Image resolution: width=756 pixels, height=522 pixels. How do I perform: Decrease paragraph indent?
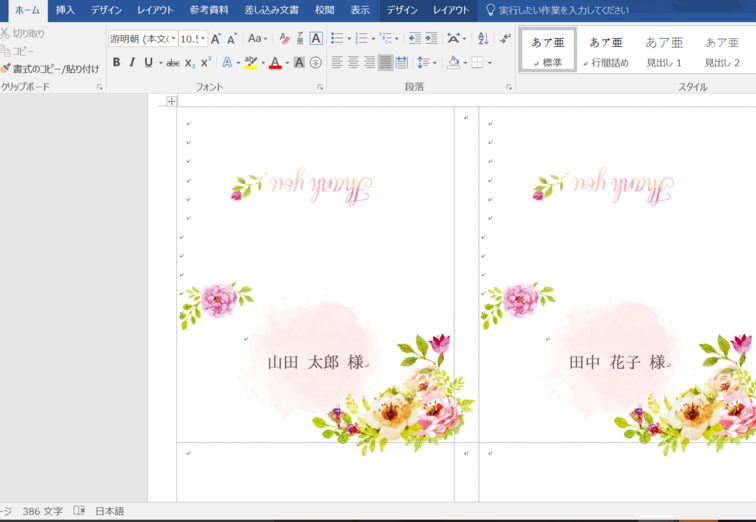click(415, 39)
